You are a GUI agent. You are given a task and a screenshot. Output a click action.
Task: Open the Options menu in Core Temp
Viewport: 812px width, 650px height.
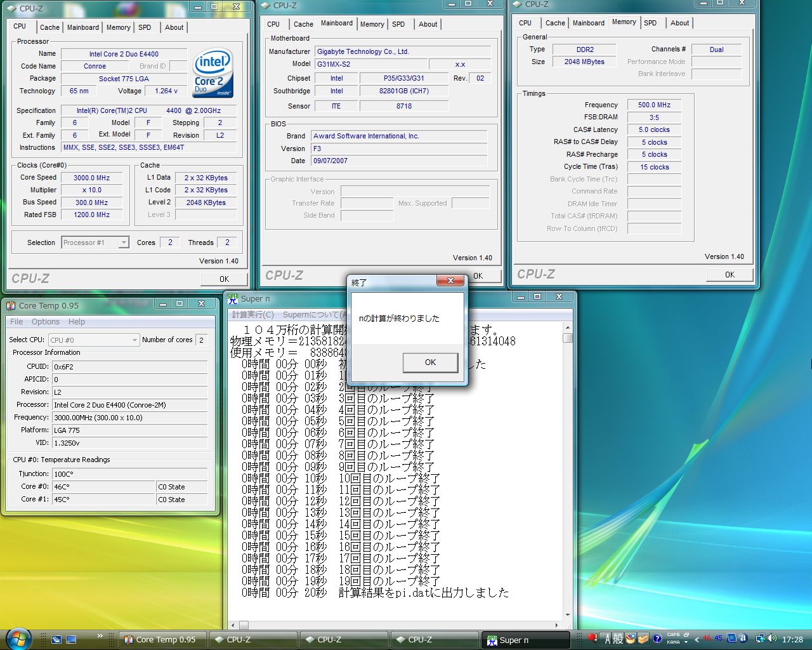tap(46, 322)
